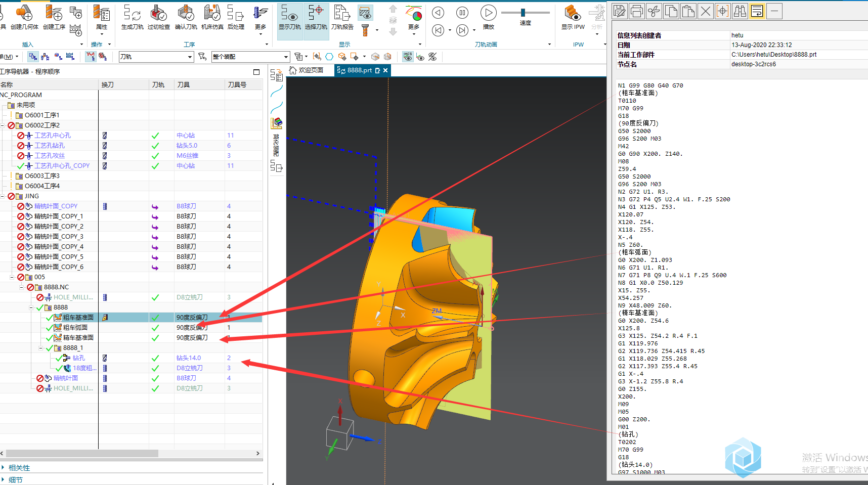Toggle MCS visibility eye icon
The width and height of the screenshot is (868, 485).
coord(408,57)
